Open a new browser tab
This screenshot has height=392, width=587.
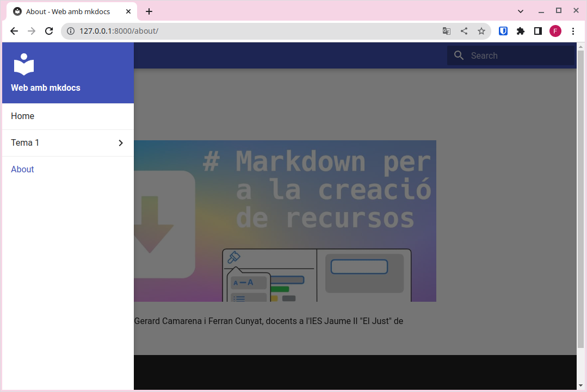tap(149, 11)
